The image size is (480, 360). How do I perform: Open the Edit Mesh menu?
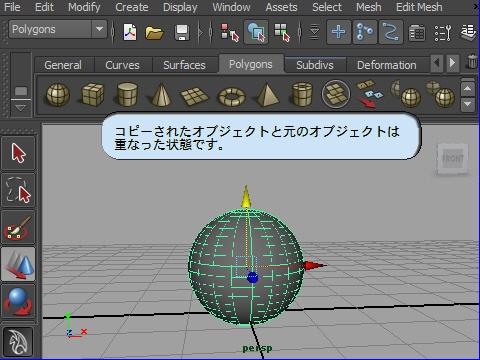click(419, 7)
